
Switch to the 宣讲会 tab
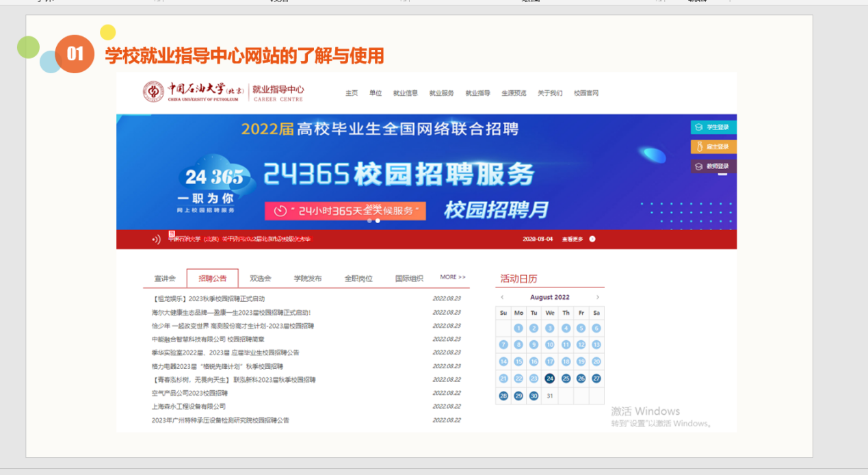coord(165,279)
